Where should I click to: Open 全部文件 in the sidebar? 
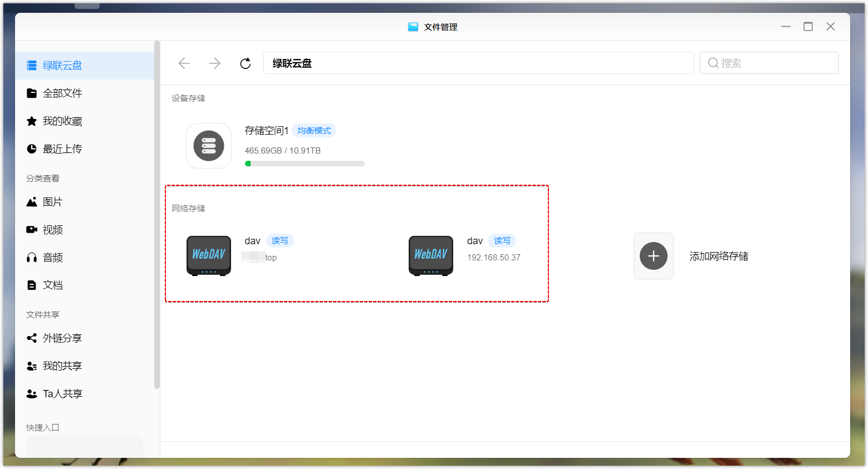85,93
